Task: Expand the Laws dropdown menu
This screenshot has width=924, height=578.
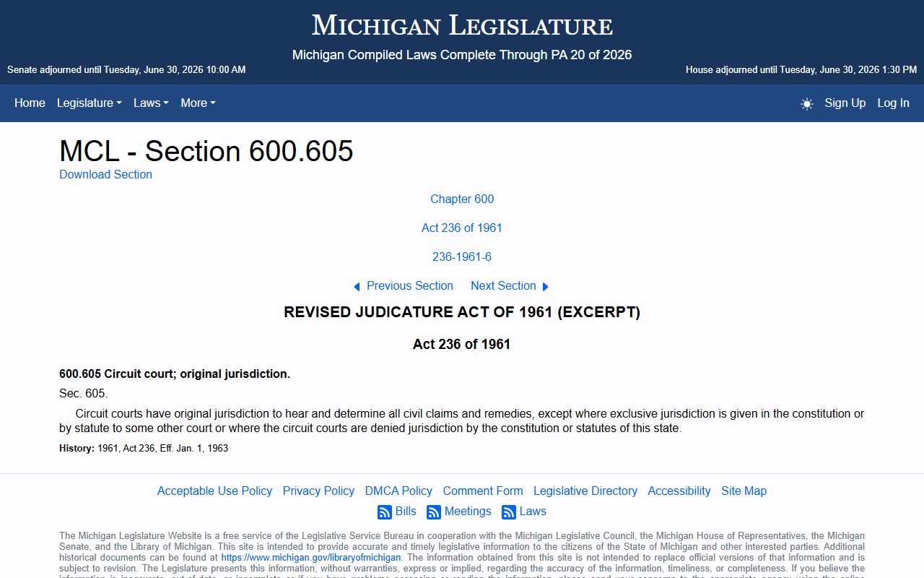Action: tap(151, 103)
